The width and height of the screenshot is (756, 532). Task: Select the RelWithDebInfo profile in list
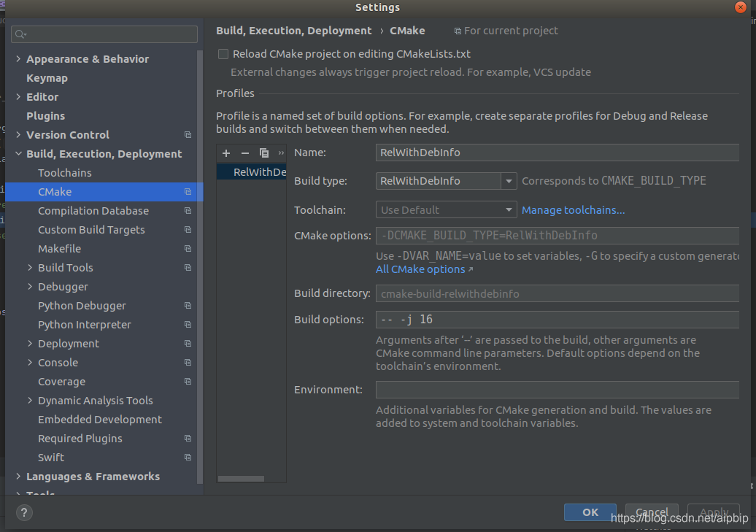tap(252, 172)
